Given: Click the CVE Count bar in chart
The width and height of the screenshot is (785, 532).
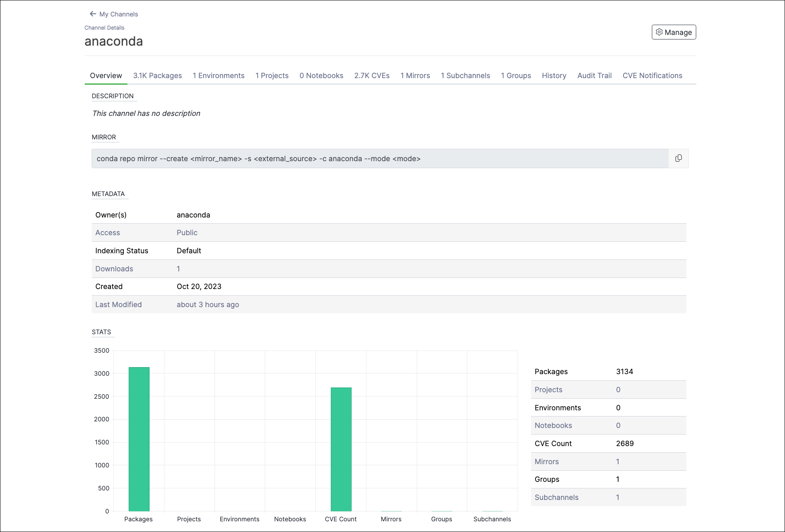Looking at the screenshot, I should tap(341, 449).
